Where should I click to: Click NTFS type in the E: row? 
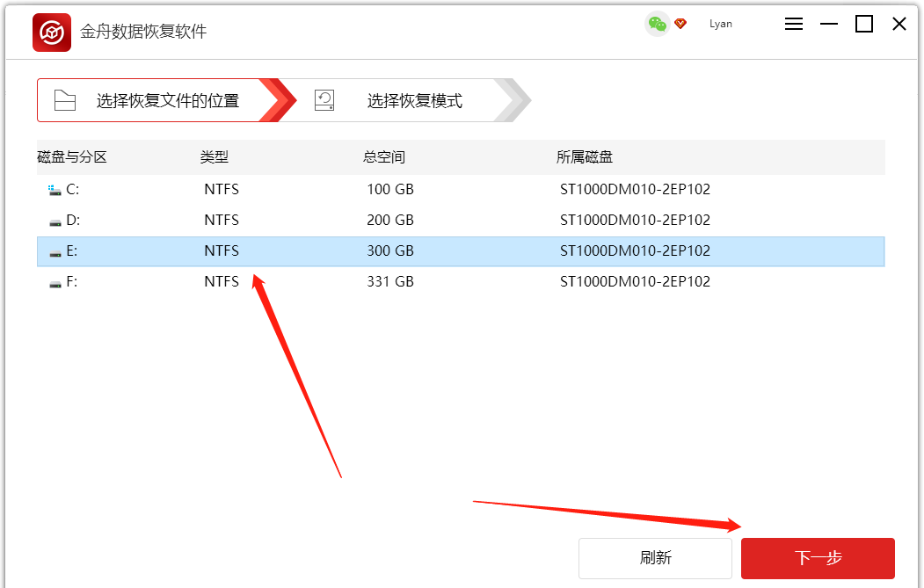222,250
